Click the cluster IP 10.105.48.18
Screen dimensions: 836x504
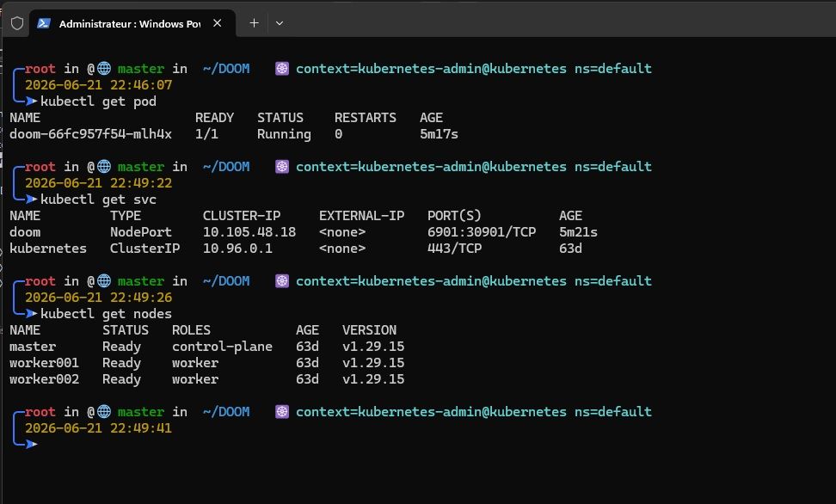[x=249, y=232]
